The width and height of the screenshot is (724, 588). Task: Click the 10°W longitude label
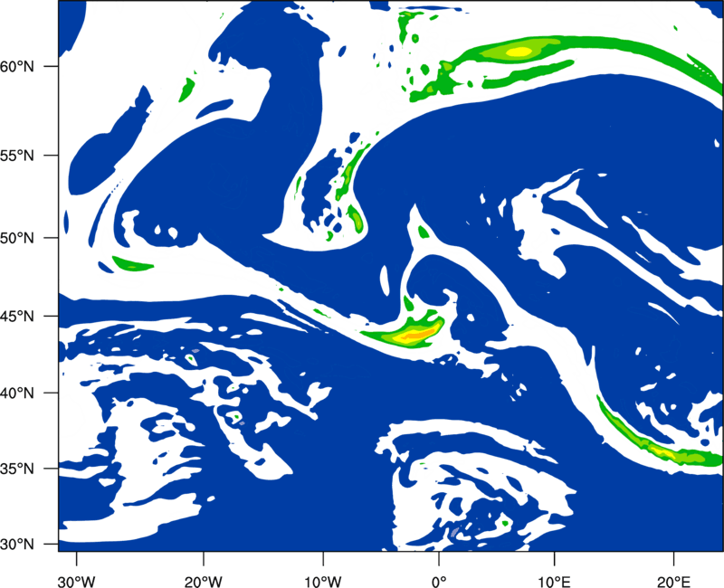point(323,581)
